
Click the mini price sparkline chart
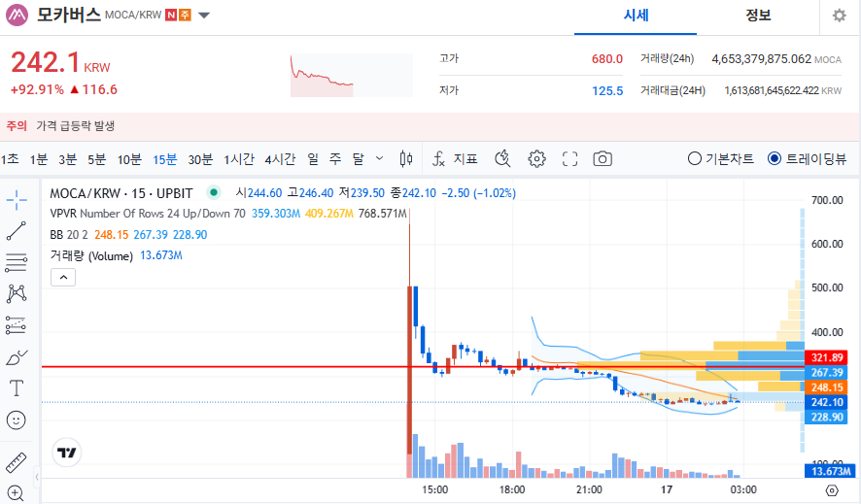352,75
